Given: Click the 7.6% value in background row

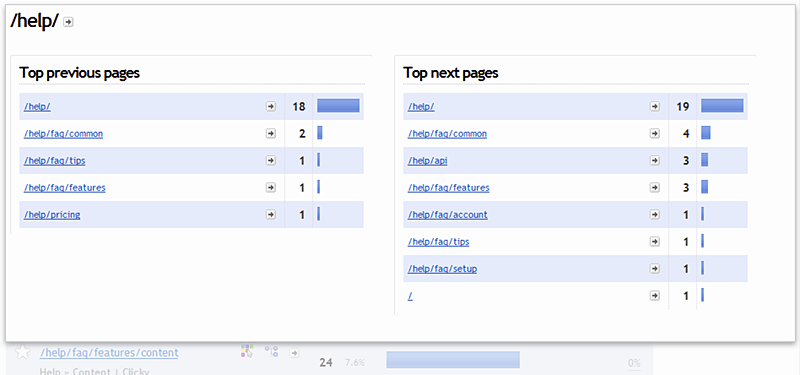Looking at the screenshot, I should click(x=355, y=363).
